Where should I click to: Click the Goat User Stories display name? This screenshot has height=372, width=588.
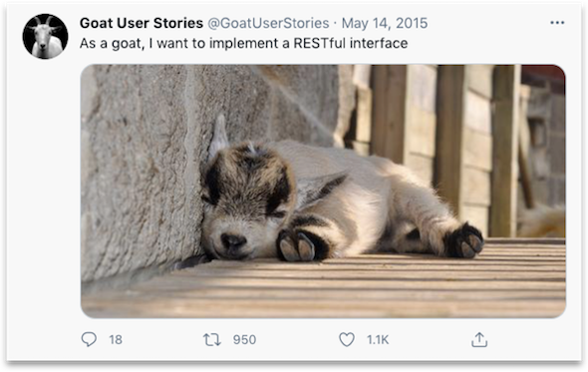pos(142,23)
